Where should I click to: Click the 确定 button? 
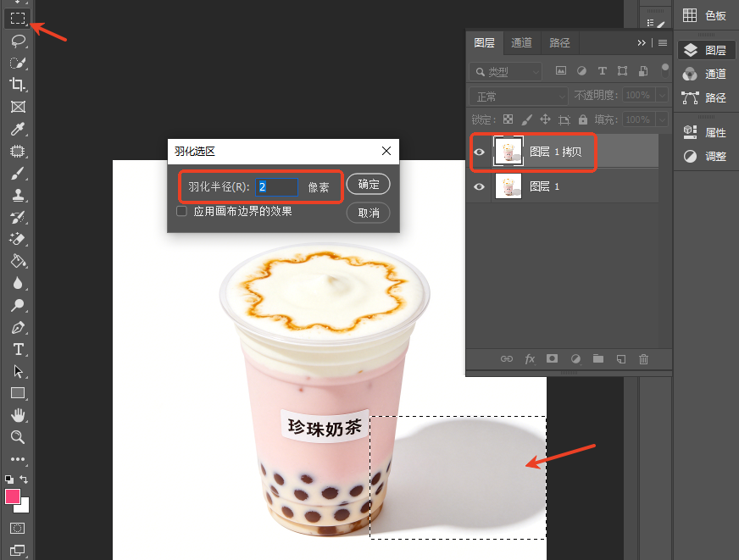(368, 184)
